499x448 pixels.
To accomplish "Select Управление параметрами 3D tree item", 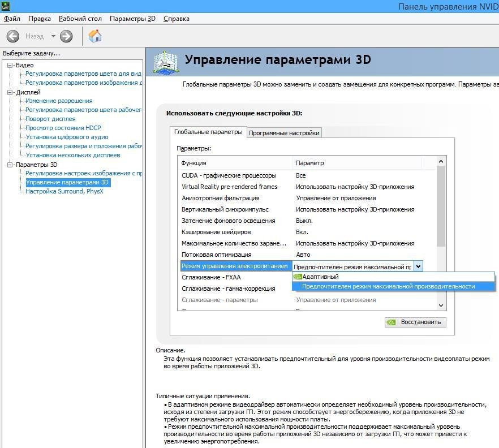I will 68,182.
